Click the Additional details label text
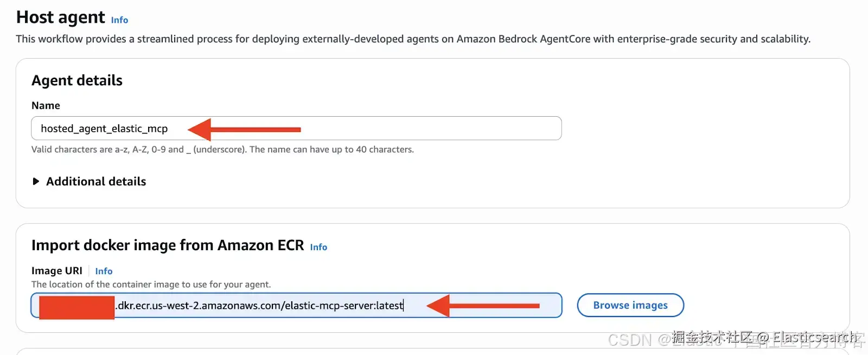This screenshot has height=355, width=868. [96, 181]
